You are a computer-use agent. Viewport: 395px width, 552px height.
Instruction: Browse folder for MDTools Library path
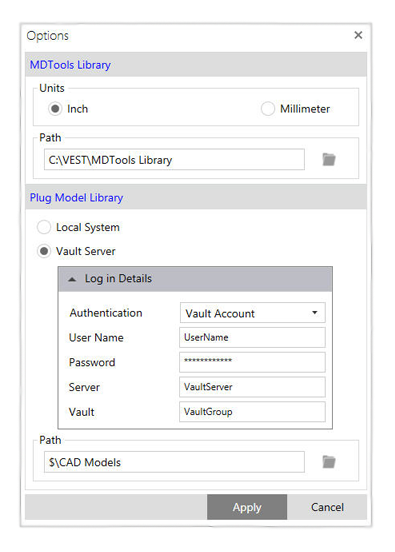tap(329, 159)
